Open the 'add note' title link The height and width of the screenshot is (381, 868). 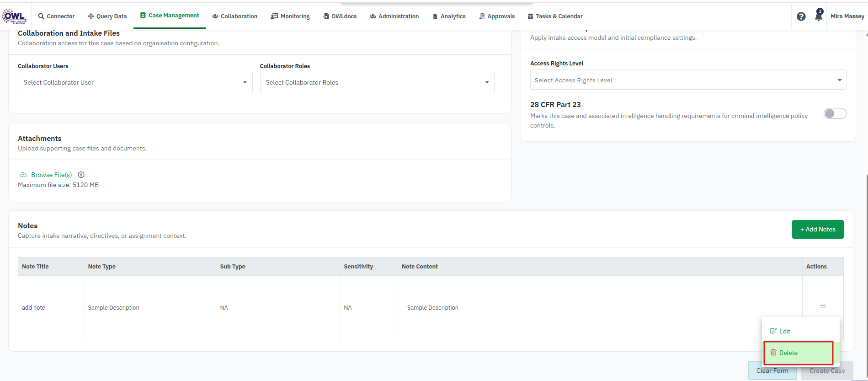coord(33,307)
